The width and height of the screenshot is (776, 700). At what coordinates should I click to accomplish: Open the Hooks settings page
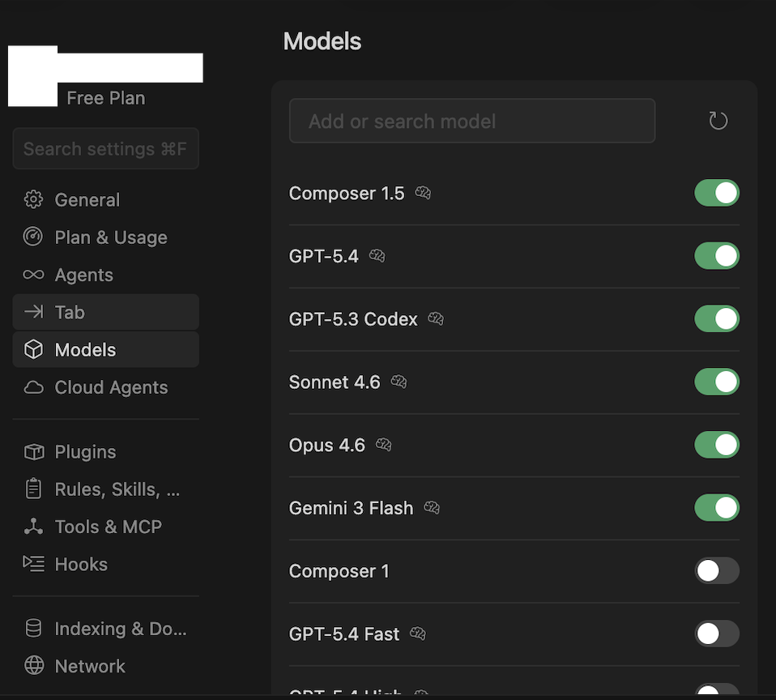point(80,564)
